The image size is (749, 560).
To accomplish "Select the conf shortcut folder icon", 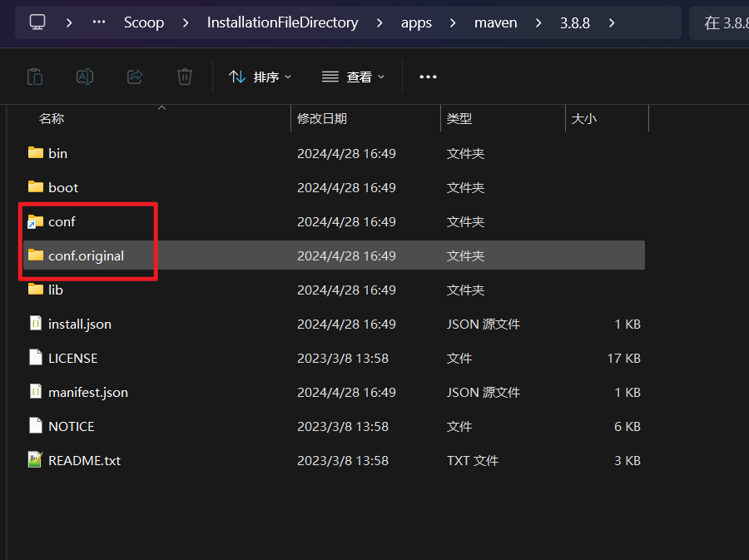I will (35, 221).
